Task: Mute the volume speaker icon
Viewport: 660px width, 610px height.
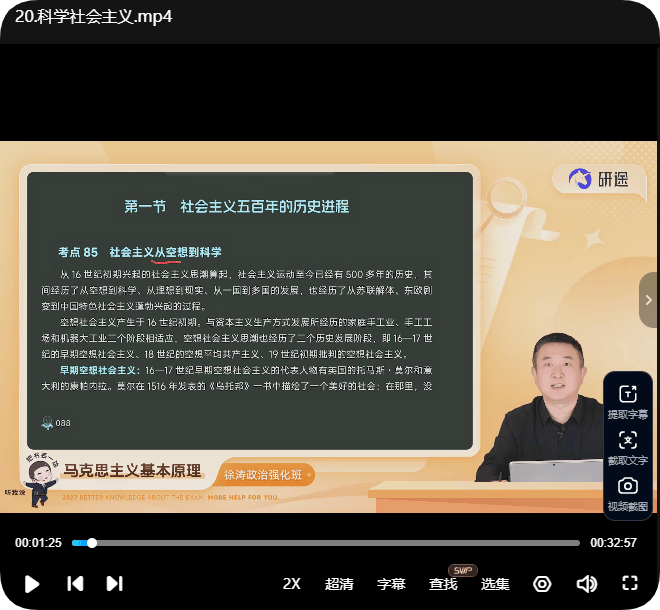Action: click(586, 584)
